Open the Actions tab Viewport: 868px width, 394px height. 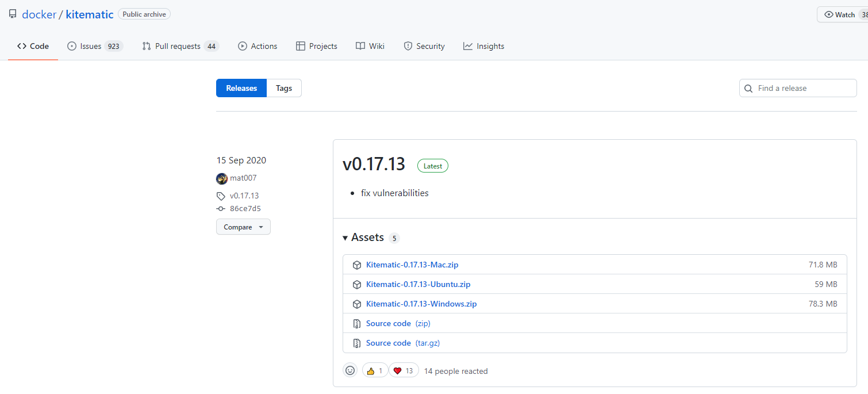[258, 46]
